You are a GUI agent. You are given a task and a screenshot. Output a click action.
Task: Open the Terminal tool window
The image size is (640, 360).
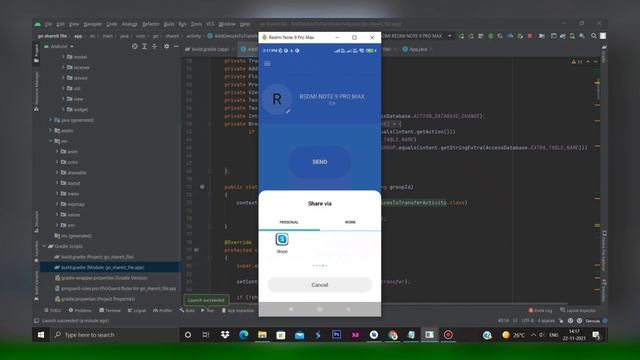(110, 311)
